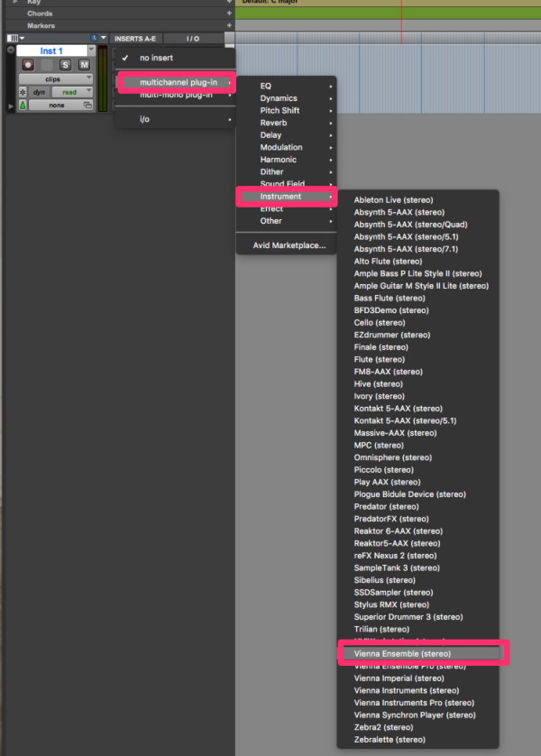This screenshot has height=756, width=541.
Task: Select Vienna Synchron Player (stereo)
Action: click(417, 715)
